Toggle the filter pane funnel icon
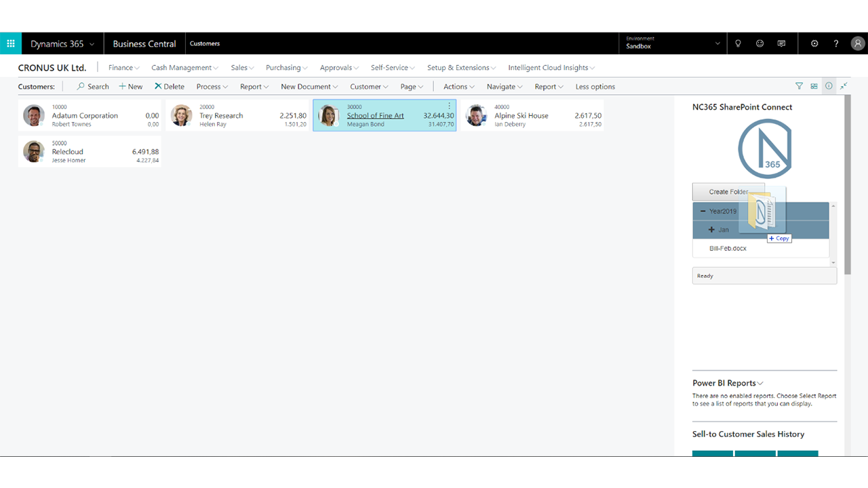 (x=799, y=86)
